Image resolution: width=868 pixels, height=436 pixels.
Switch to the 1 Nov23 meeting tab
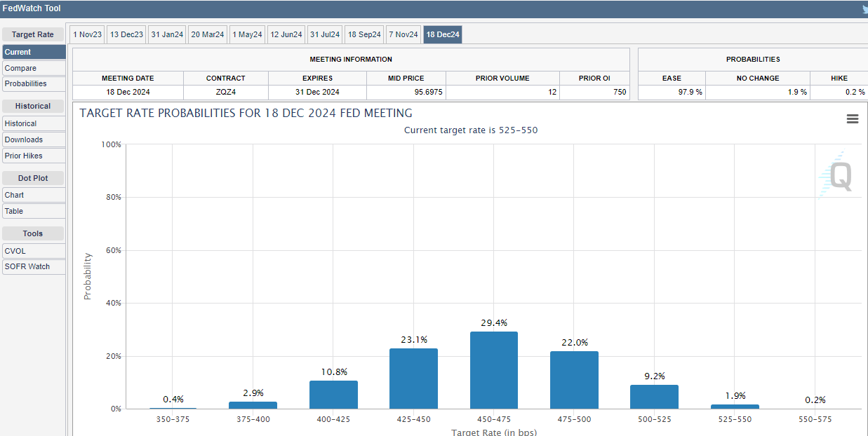coord(87,34)
